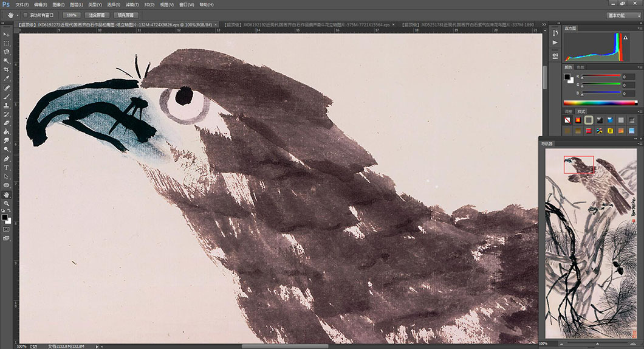The width and height of the screenshot is (644, 349).
Task: Open the 文件(F) menu
Action: [x=22, y=4]
